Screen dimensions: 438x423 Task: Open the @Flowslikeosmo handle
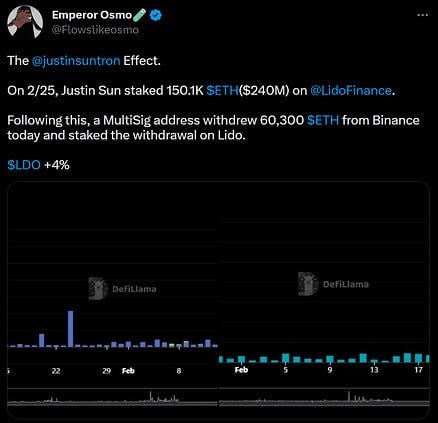point(95,30)
